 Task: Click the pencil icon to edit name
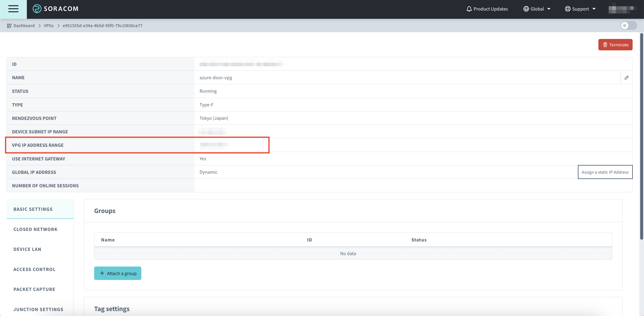(626, 78)
